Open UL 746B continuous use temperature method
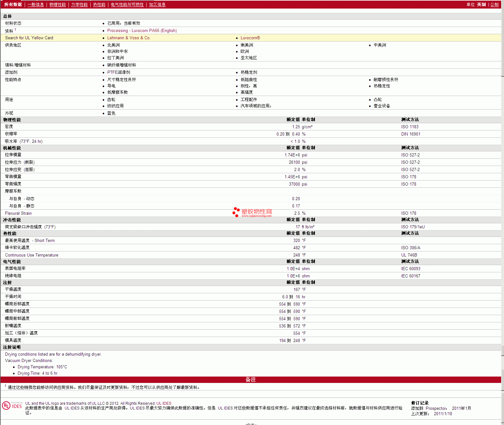Image resolution: width=504 pixels, height=425 pixels. point(409,255)
